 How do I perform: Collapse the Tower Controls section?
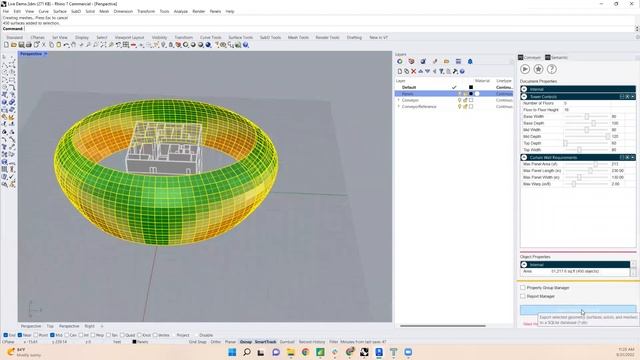point(524,97)
